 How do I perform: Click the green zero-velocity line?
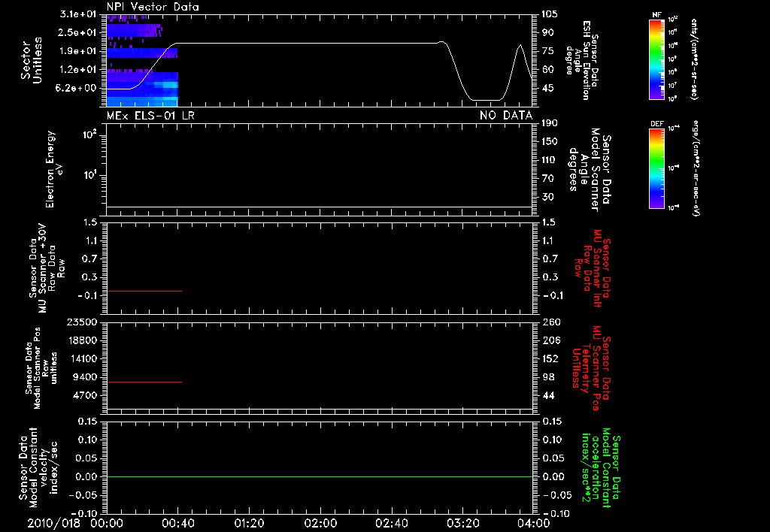[320, 476]
